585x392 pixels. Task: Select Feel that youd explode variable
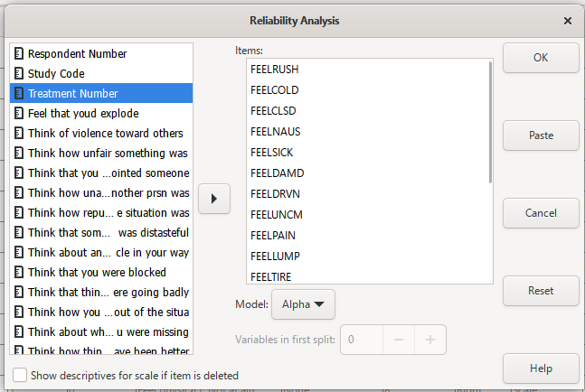point(101,113)
